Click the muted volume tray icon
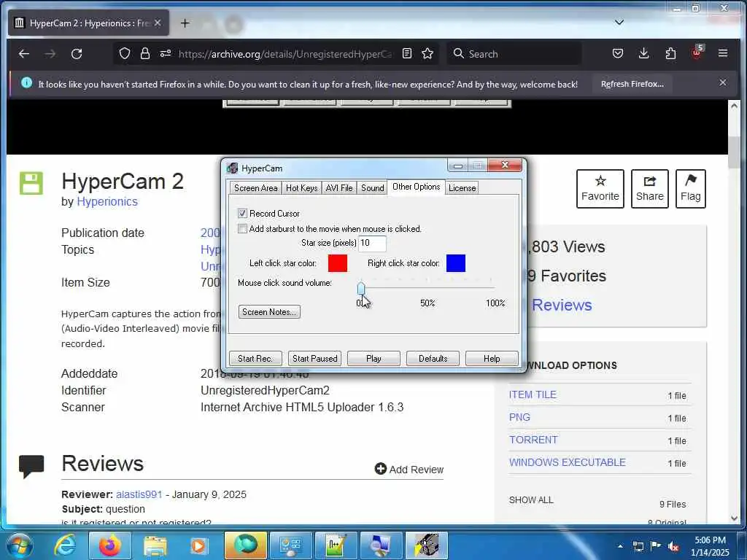 (x=673, y=546)
